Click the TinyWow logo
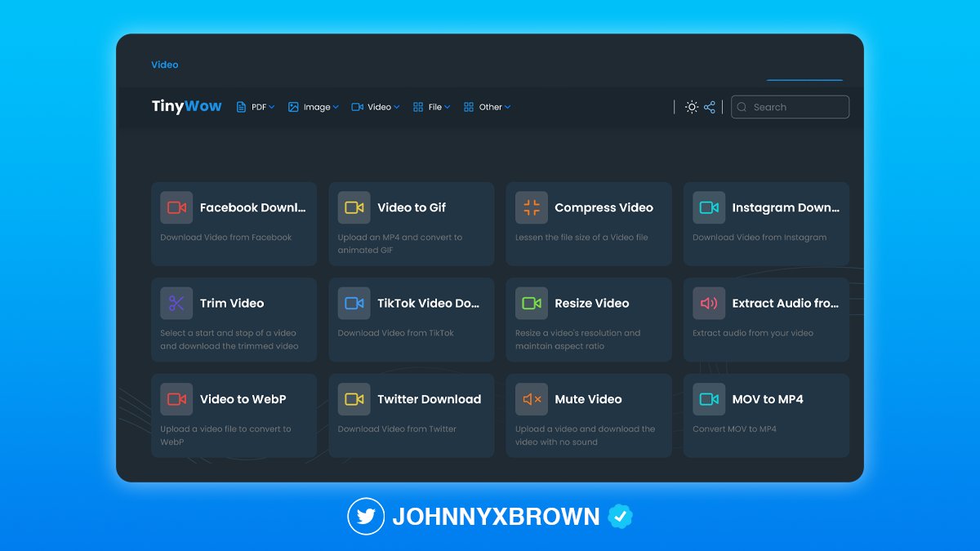The height and width of the screenshot is (551, 980). pos(186,106)
